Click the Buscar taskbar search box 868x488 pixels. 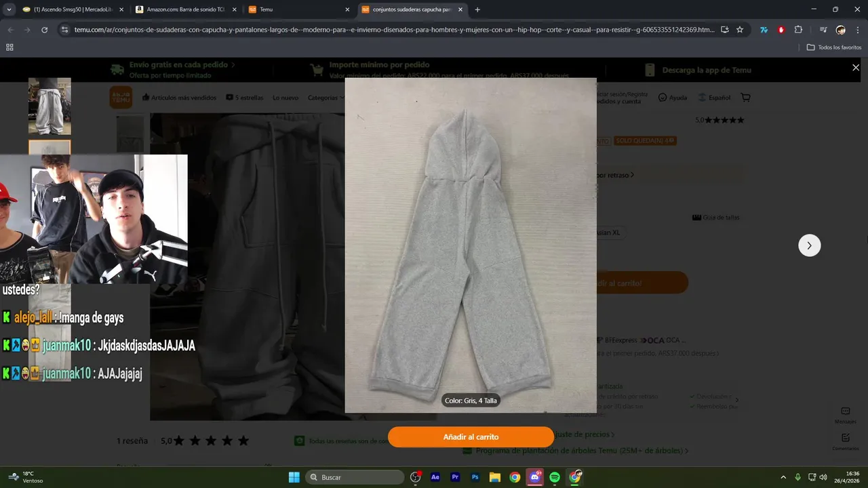(x=355, y=477)
